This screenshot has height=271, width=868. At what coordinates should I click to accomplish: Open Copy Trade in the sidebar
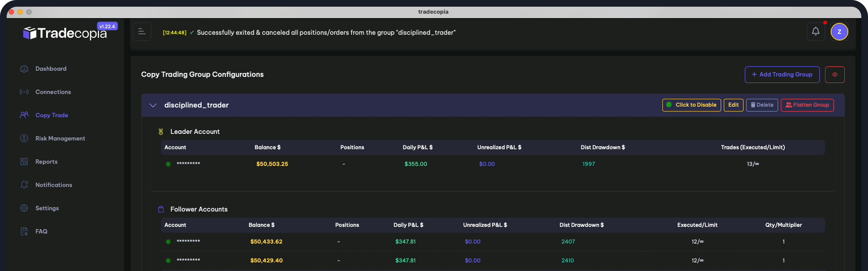click(51, 115)
